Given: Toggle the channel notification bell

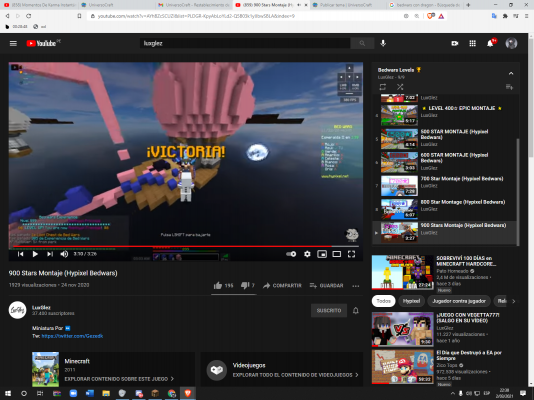Looking at the screenshot, I should [x=356, y=310].
